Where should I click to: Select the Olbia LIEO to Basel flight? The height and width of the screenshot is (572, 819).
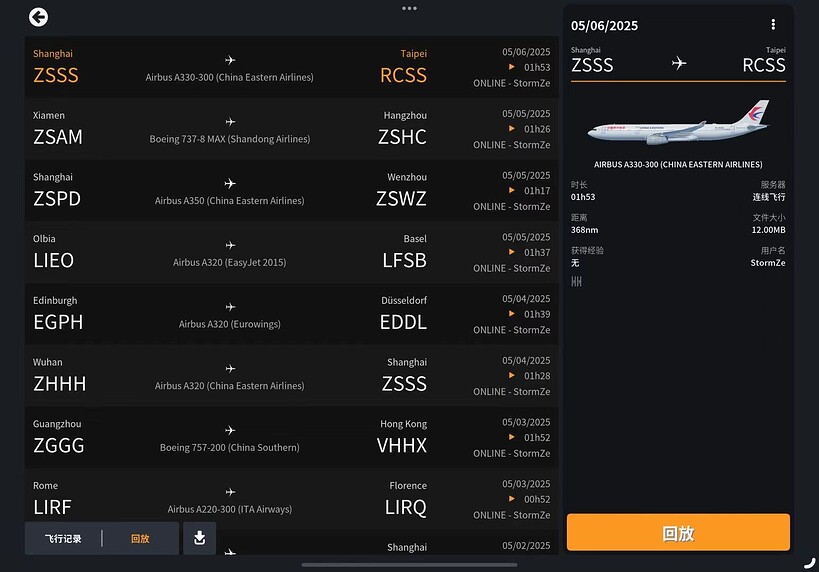(x=291, y=252)
